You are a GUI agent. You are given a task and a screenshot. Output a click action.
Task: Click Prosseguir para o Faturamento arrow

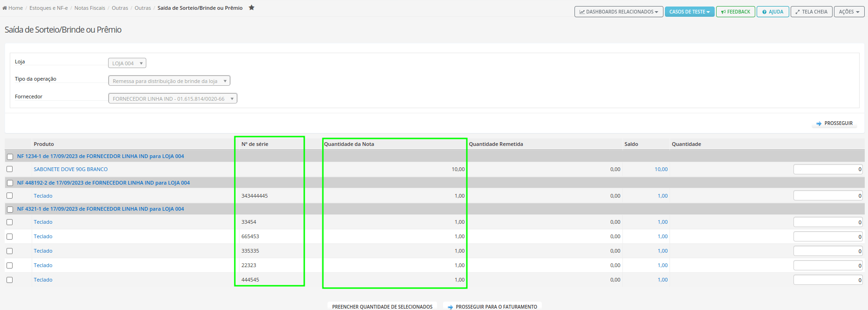[x=492, y=306]
